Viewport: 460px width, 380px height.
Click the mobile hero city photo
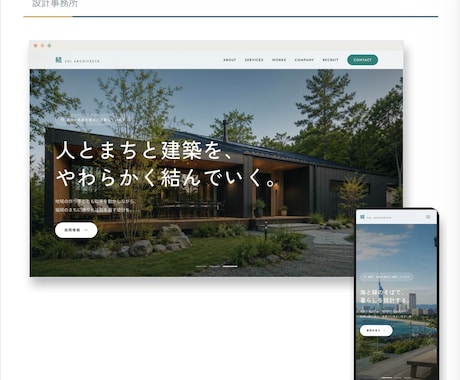coord(396,302)
